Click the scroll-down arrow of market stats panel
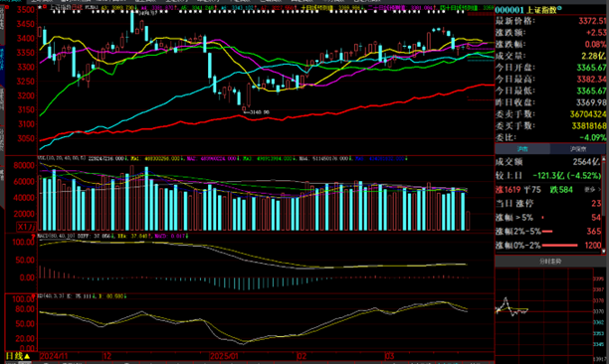Screen dimensions: 609x364 pos(604,251)
